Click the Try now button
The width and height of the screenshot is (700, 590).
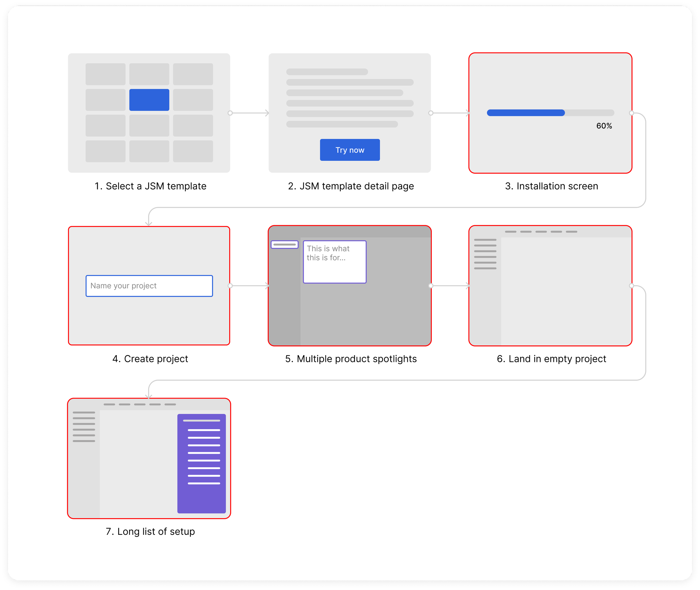tap(350, 150)
